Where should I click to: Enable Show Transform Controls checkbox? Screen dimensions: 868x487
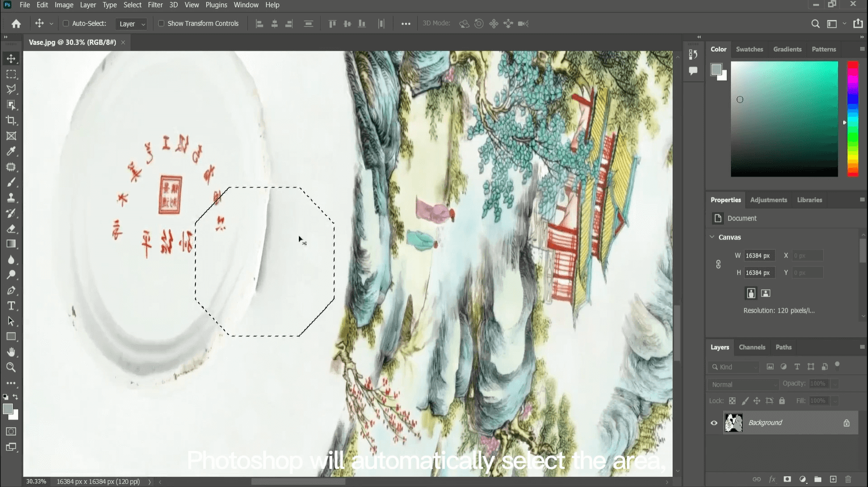pos(161,24)
